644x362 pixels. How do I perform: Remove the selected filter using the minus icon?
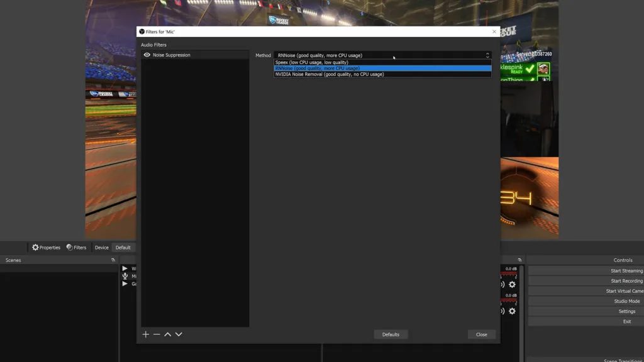tap(157, 334)
